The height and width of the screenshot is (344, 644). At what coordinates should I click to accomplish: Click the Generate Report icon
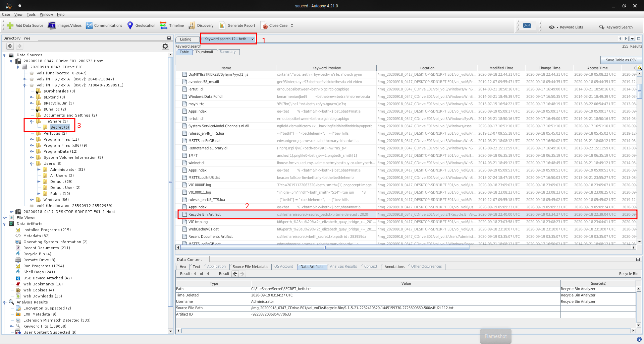(x=222, y=25)
